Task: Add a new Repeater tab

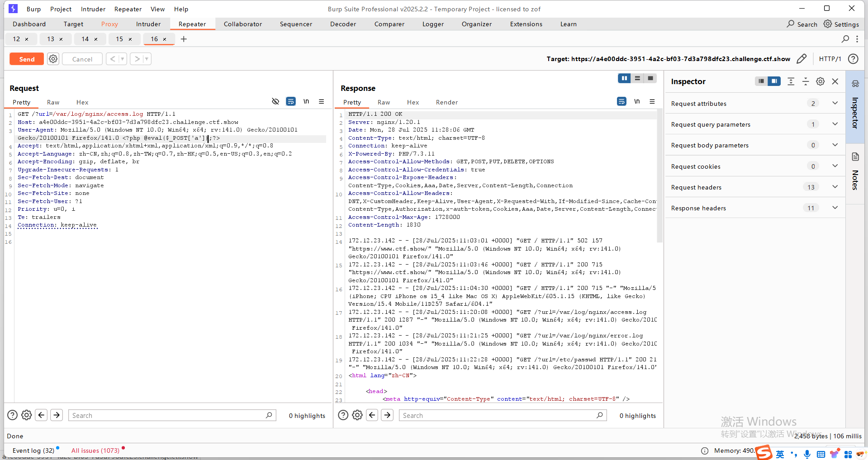Action: point(184,39)
